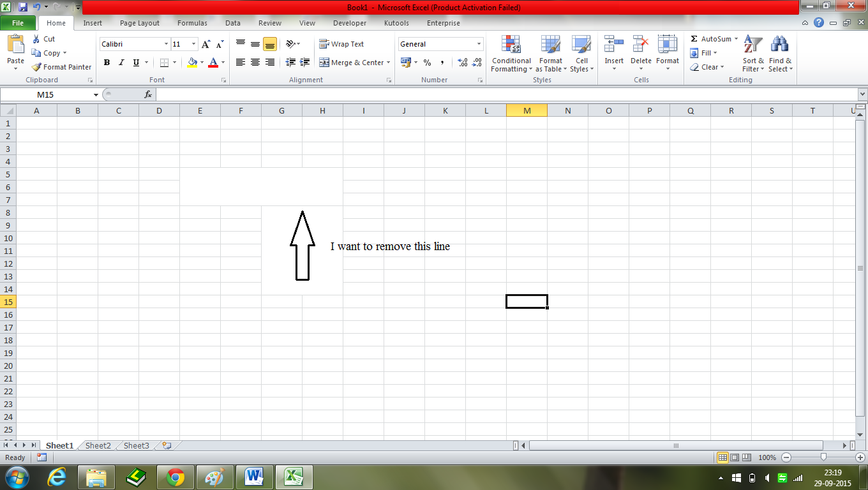Image resolution: width=868 pixels, height=490 pixels.
Task: Click Increase Decimal icon
Action: click(x=463, y=63)
